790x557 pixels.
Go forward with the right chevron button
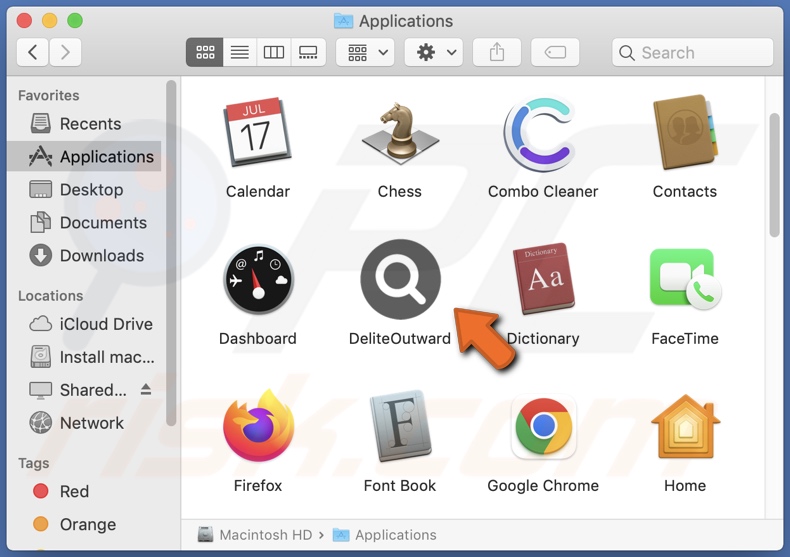65,52
